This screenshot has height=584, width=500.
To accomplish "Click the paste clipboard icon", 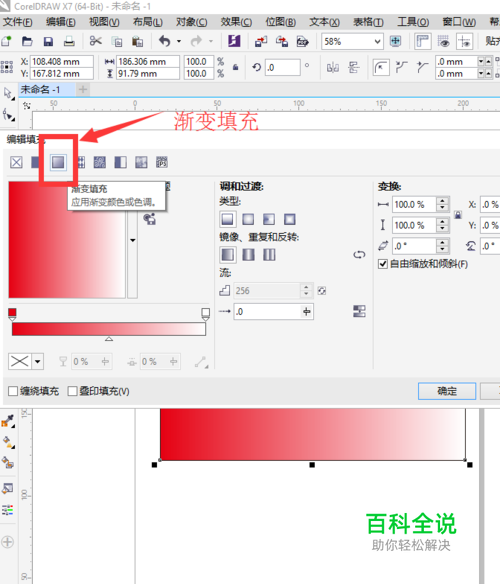I will (137, 41).
